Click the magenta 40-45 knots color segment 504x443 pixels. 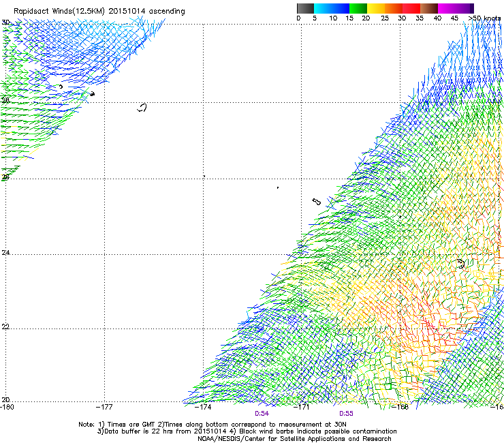447,8
